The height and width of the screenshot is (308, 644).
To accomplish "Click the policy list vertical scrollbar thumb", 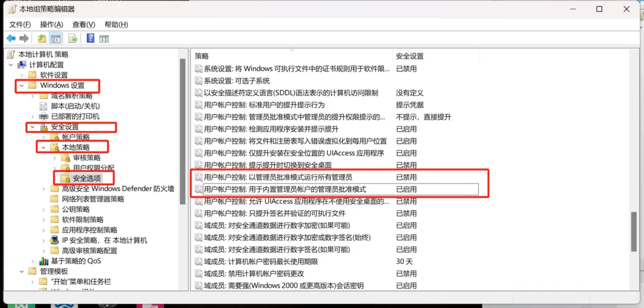I will pos(634,231).
